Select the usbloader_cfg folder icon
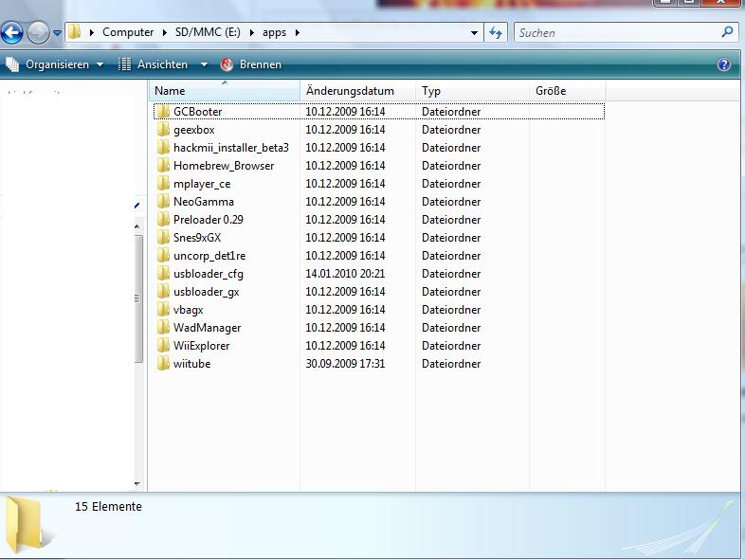745x560 pixels. click(x=163, y=274)
